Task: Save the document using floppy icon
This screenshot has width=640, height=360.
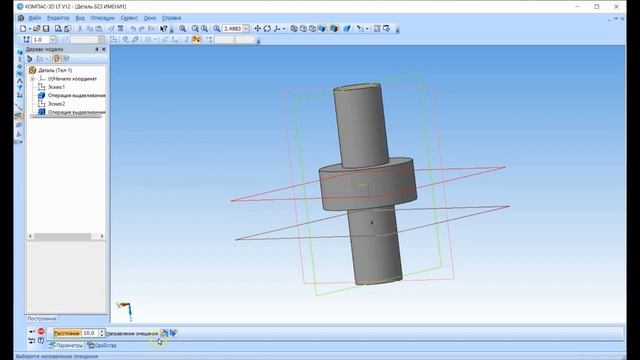Action: [46, 29]
